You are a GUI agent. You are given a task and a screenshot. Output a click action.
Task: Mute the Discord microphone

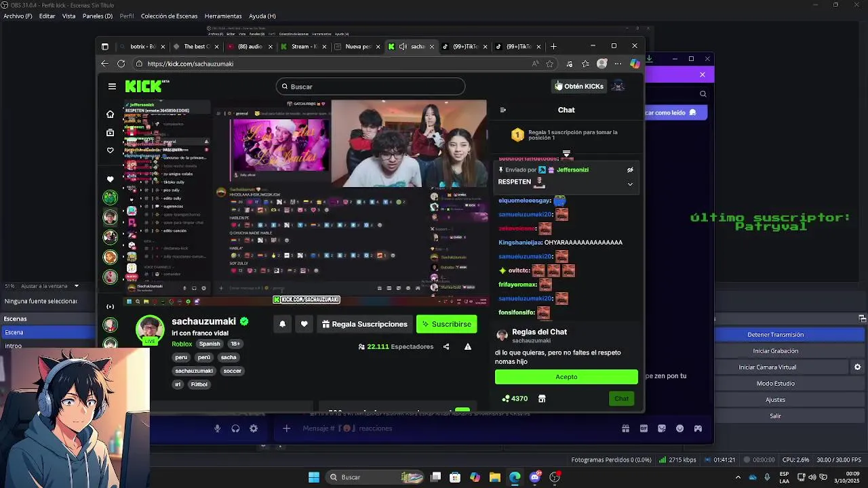click(x=218, y=428)
